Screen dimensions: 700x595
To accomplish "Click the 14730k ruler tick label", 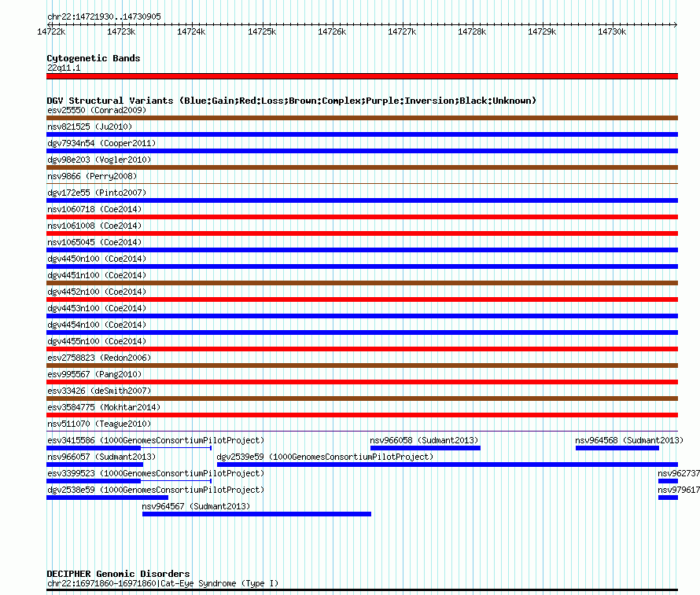I will click(612, 31).
